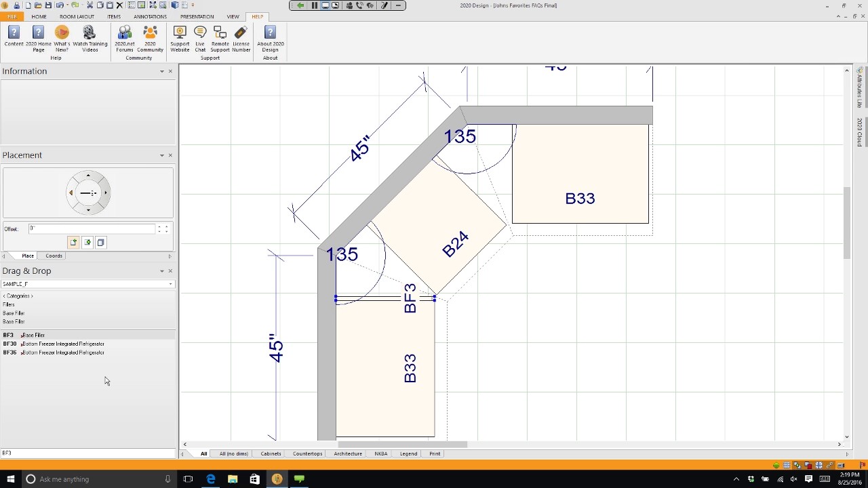Click the first placement mode button under Offset
The image size is (868, 488).
73,243
